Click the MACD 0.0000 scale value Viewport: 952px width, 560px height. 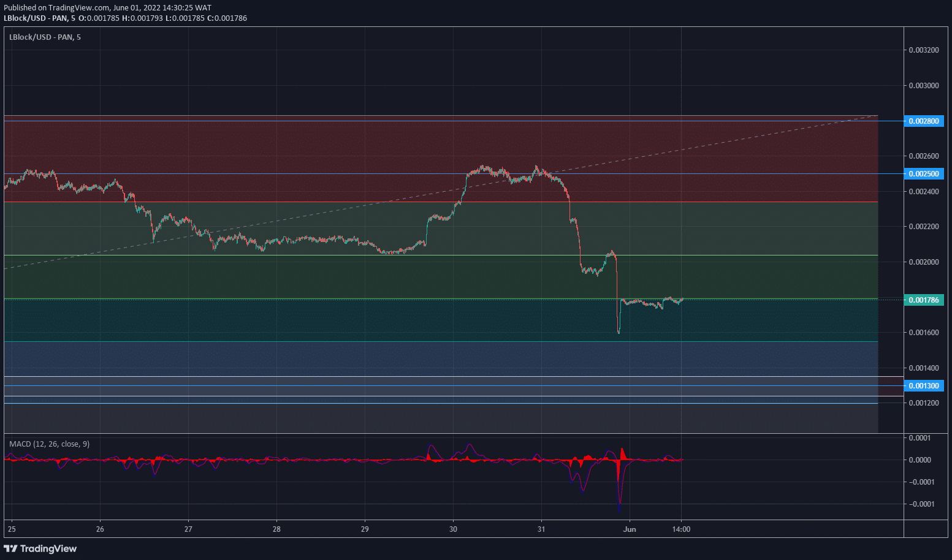point(920,460)
